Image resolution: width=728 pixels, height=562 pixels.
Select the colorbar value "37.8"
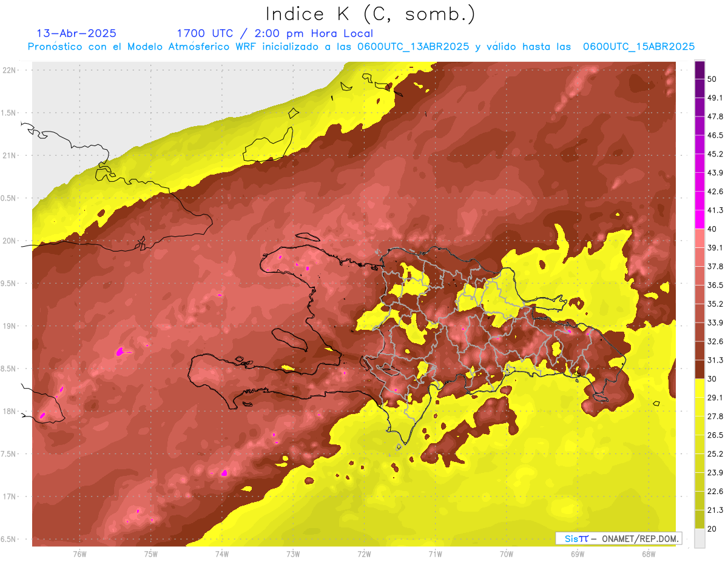[x=715, y=267]
